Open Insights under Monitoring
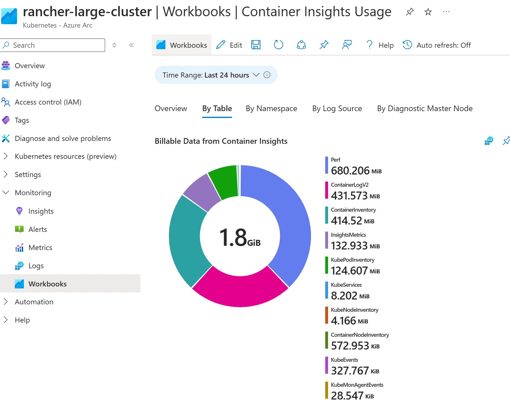 point(41,211)
